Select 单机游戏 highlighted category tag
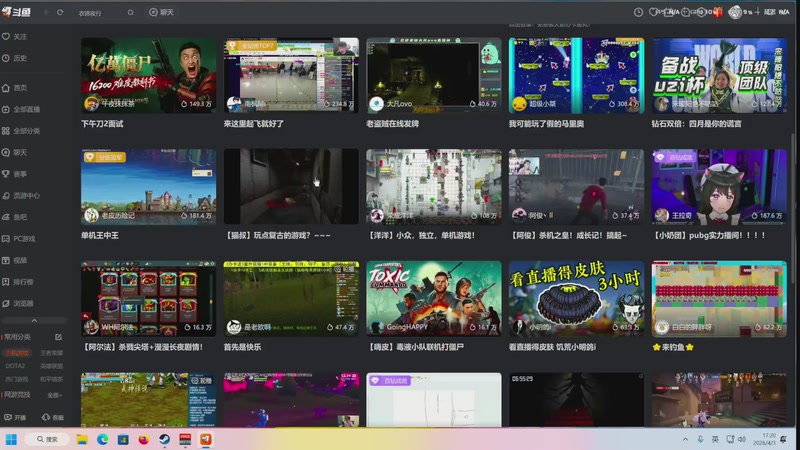This screenshot has width=800, height=450. click(17, 353)
